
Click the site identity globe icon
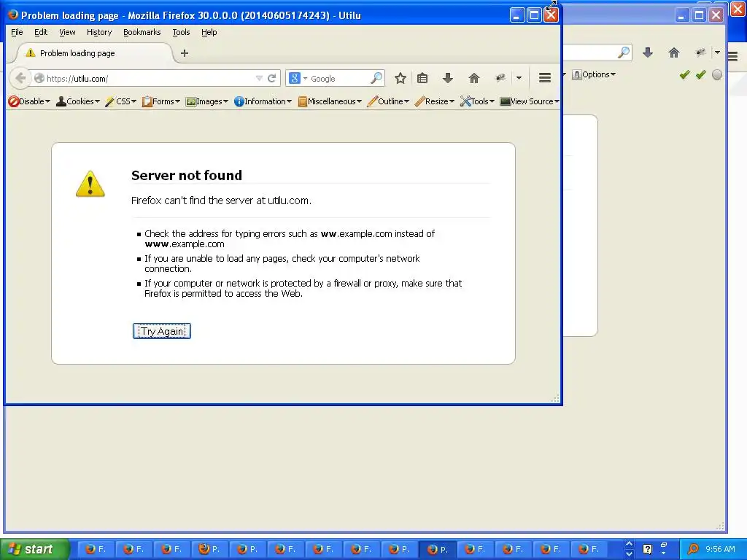pyautogui.click(x=39, y=78)
